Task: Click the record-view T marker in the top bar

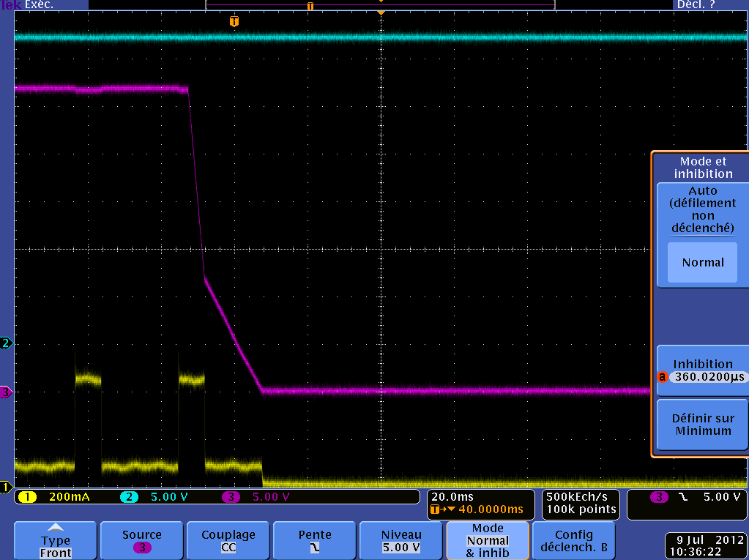Action: point(310,6)
